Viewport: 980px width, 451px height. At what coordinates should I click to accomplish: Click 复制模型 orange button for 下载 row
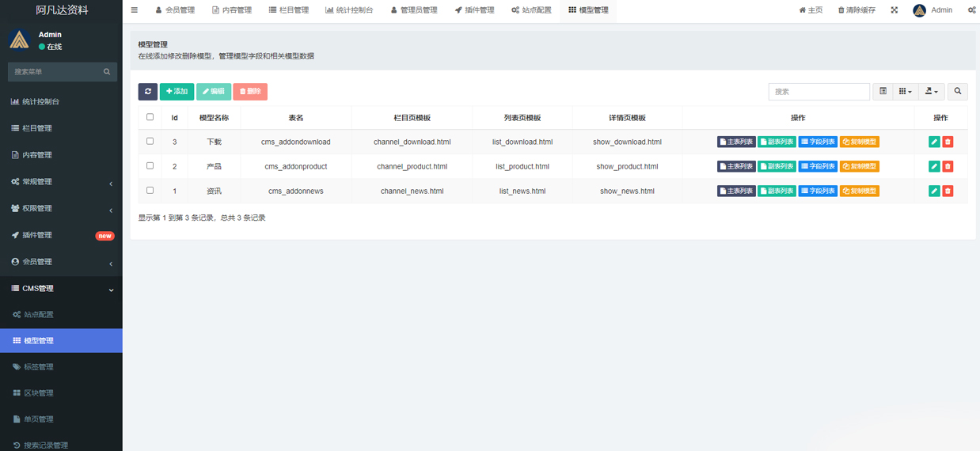(x=859, y=142)
